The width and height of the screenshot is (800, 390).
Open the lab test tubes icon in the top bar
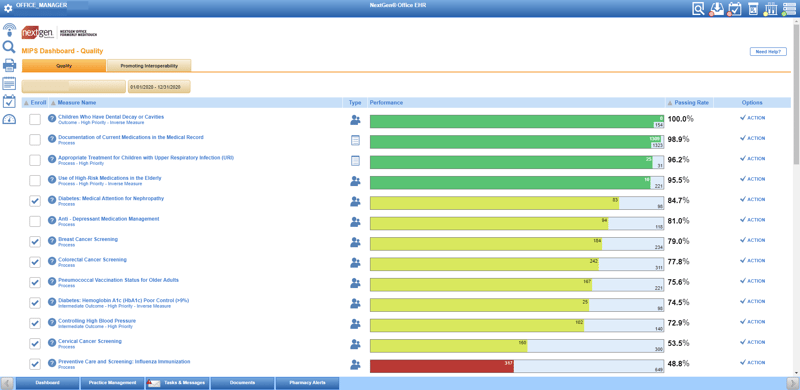tap(770, 9)
